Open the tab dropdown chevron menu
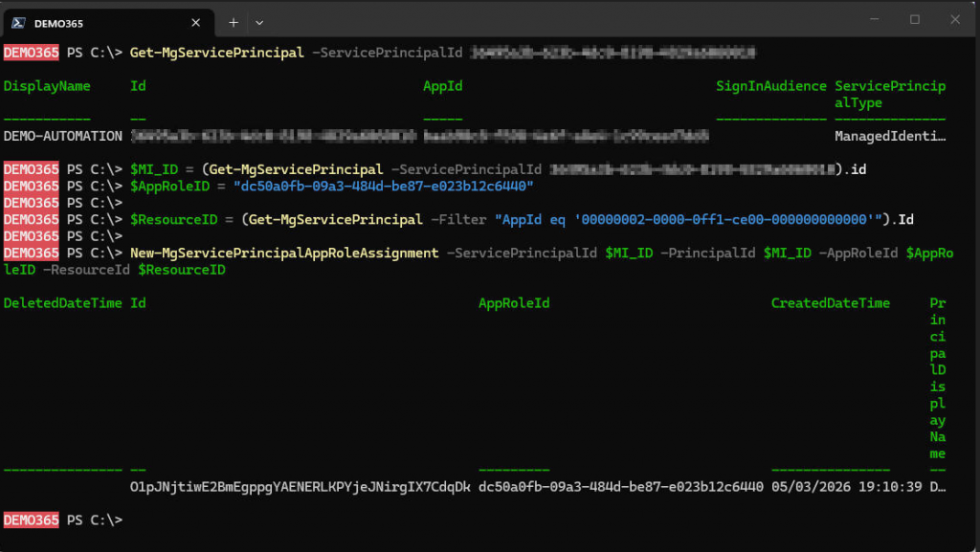980x552 pixels. 259,22
